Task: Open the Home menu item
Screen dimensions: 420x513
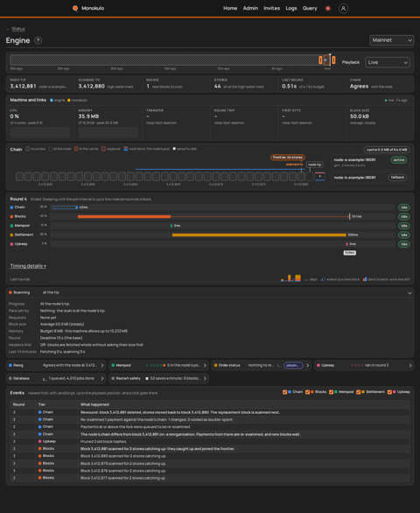Action: [230, 8]
